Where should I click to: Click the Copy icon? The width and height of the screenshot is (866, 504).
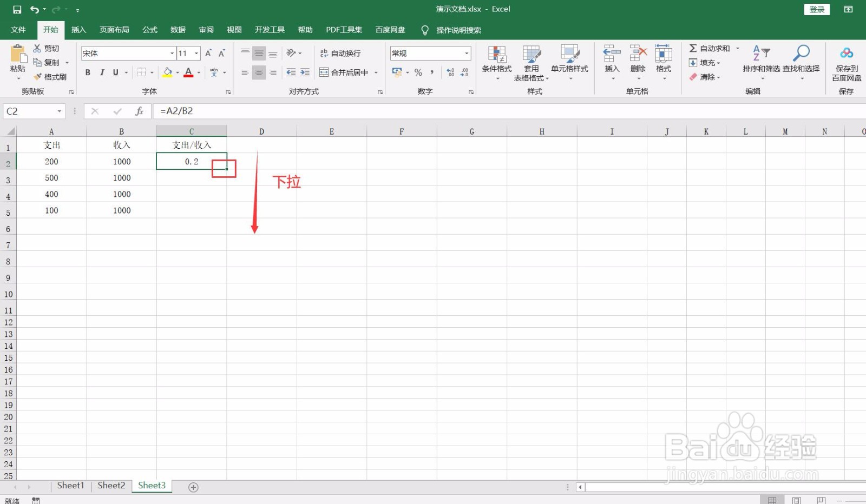click(x=37, y=63)
